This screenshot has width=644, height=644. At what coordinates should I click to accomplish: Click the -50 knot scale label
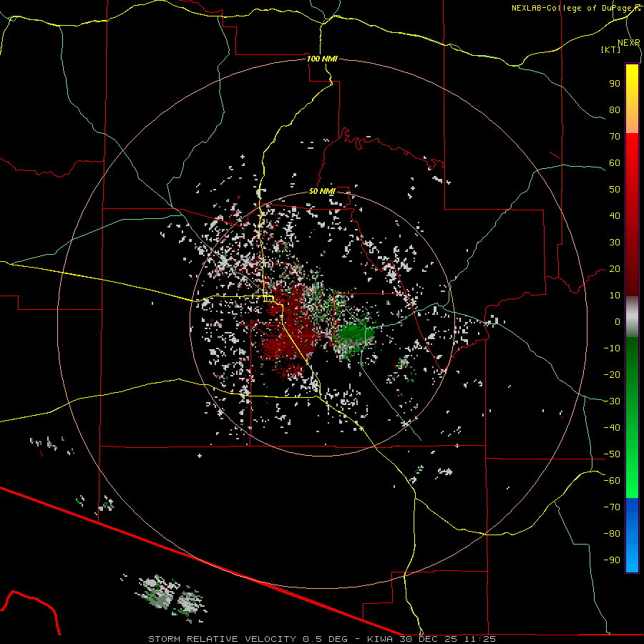pyautogui.click(x=612, y=454)
